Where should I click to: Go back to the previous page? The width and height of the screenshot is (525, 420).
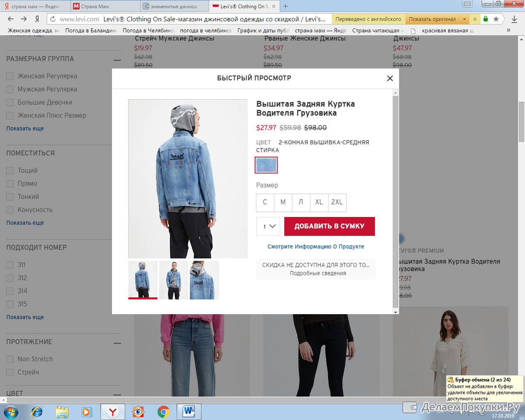10,19
